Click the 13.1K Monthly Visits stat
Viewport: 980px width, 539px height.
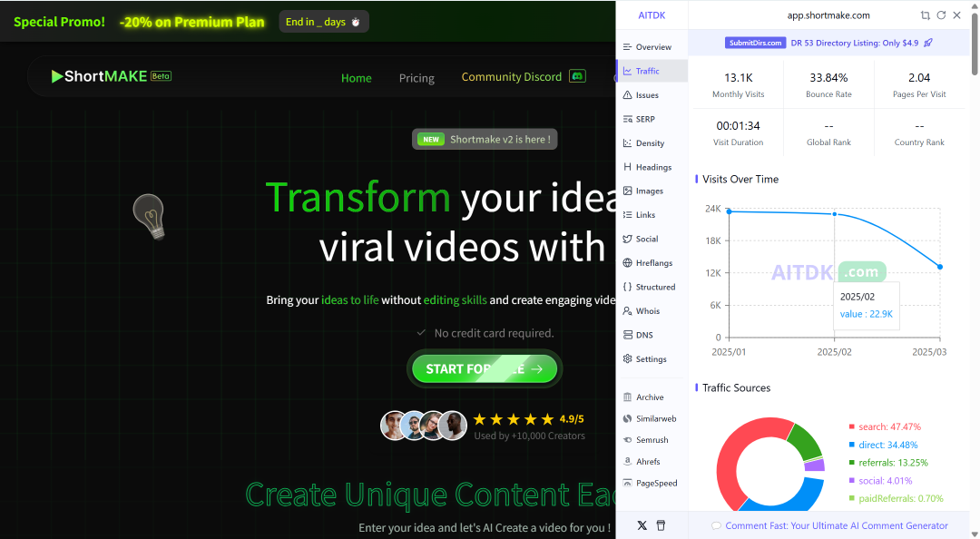[x=738, y=85]
